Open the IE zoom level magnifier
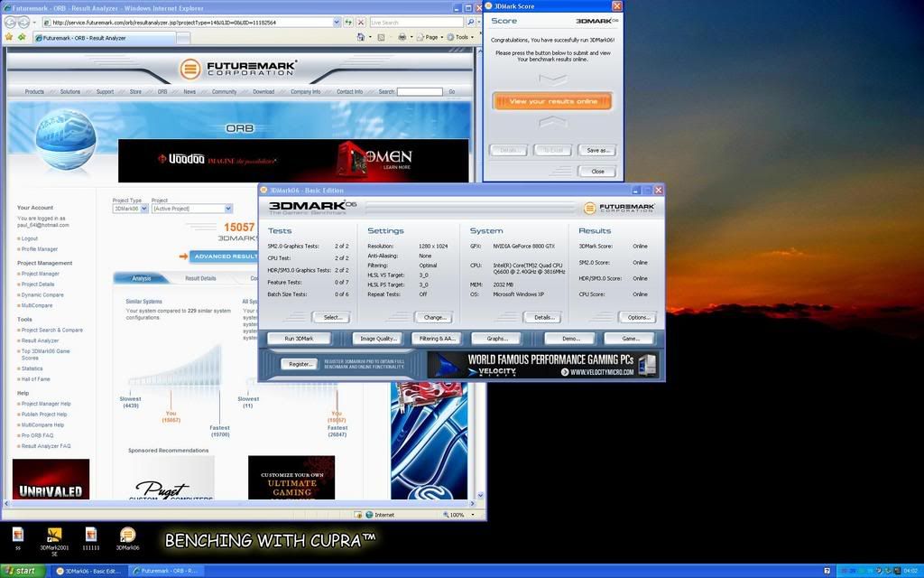924x578 pixels. click(x=446, y=515)
